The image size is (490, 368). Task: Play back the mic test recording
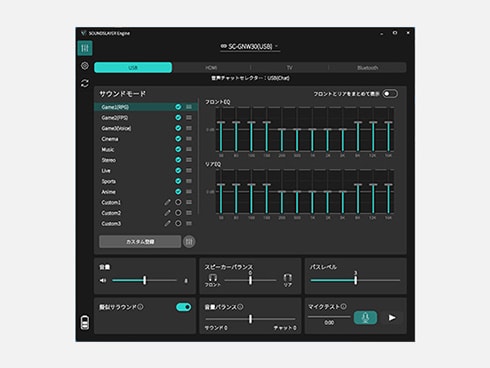coord(392,318)
